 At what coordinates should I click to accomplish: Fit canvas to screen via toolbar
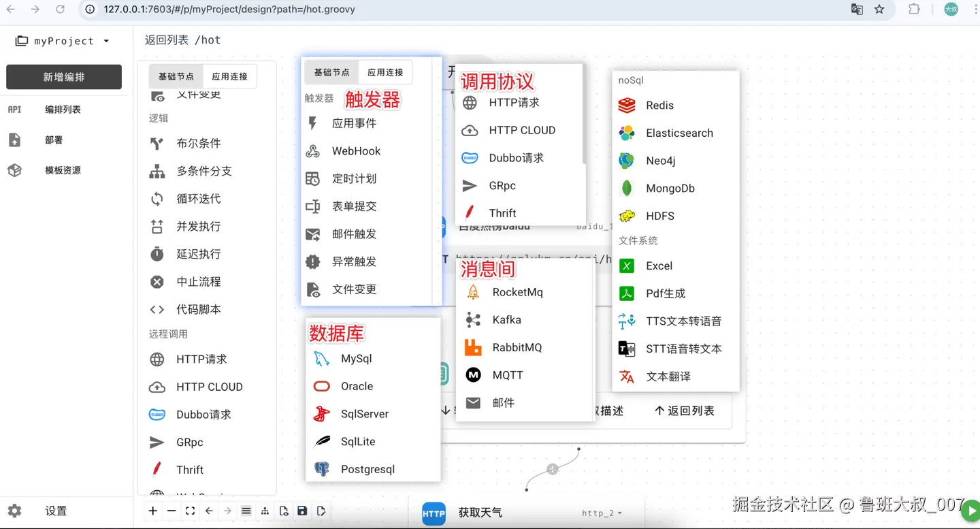191,511
